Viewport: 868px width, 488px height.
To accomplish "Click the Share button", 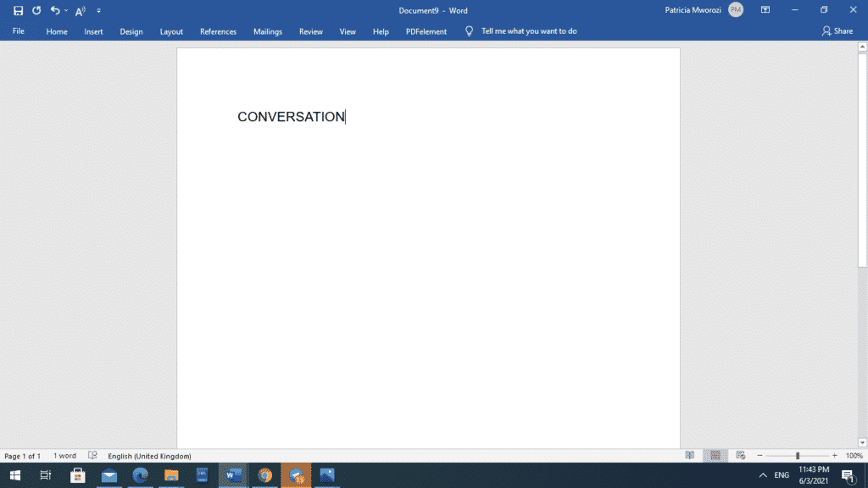I will click(x=837, y=30).
